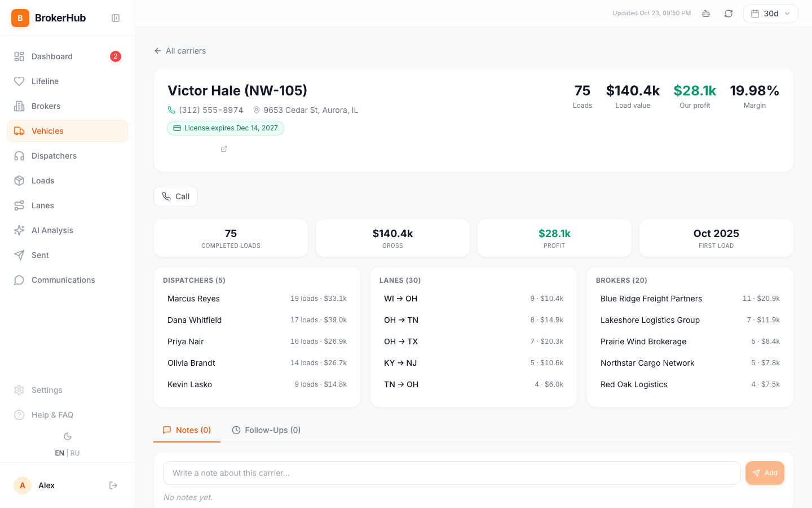
Task: Go to Lanes section
Action: tap(68, 205)
